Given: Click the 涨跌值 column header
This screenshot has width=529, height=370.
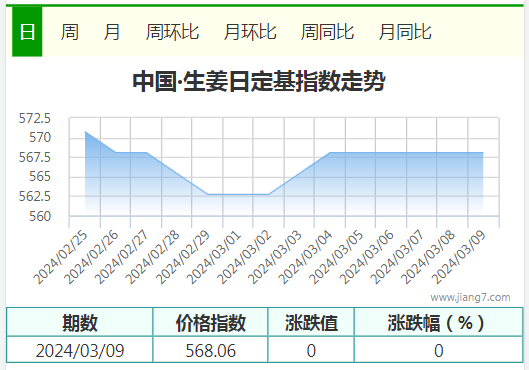Looking at the screenshot, I should tap(311, 322).
